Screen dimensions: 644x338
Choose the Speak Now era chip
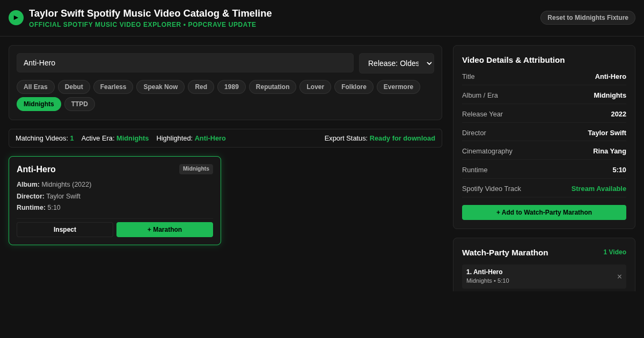[160, 87]
